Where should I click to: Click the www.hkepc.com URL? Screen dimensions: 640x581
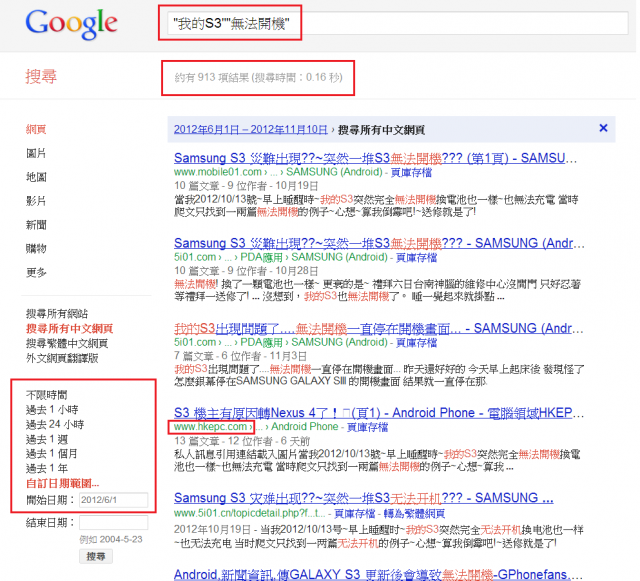point(212,427)
